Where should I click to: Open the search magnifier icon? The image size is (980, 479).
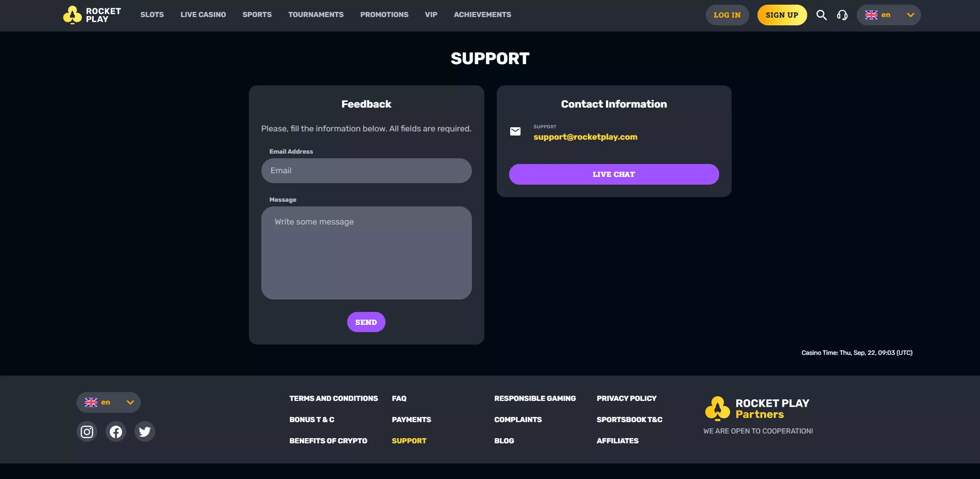(x=821, y=15)
